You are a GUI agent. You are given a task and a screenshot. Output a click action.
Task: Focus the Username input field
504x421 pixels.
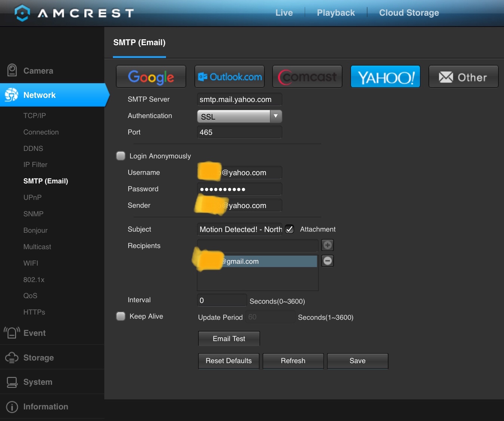click(239, 173)
